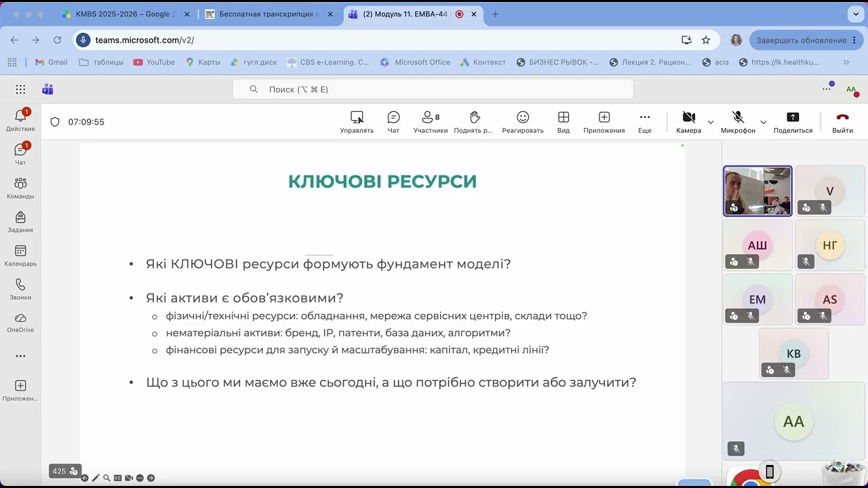Change layout via the Вид button
The image size is (868, 488).
tap(564, 122)
